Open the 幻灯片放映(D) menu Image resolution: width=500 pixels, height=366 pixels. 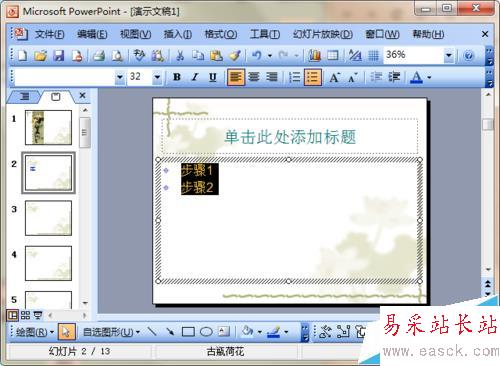point(322,34)
